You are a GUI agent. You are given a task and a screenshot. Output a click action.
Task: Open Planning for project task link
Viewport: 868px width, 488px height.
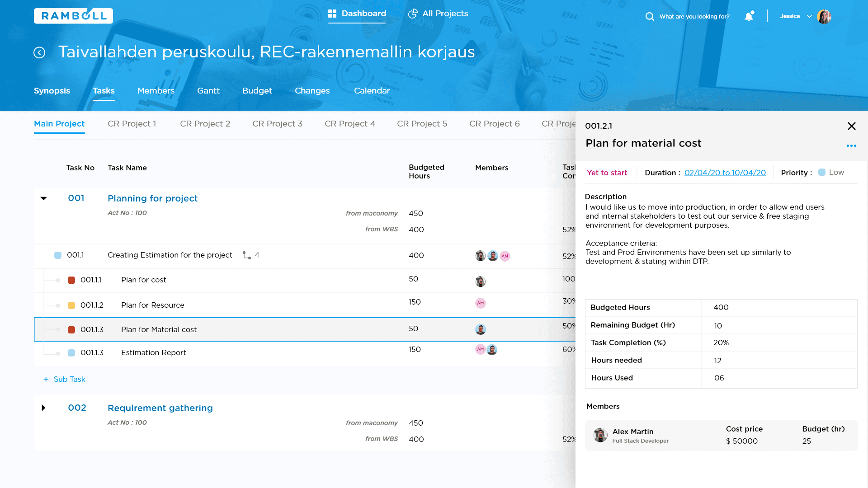point(153,198)
